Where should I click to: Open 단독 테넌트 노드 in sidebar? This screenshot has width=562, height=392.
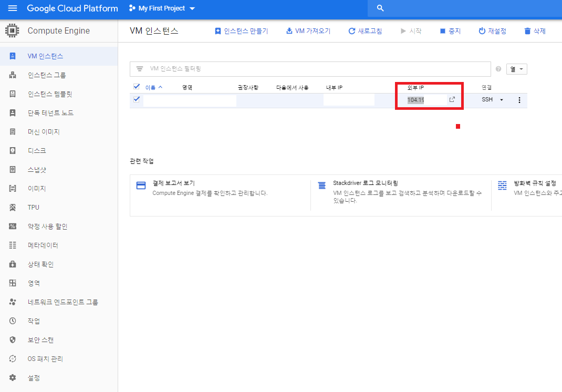click(x=59, y=113)
